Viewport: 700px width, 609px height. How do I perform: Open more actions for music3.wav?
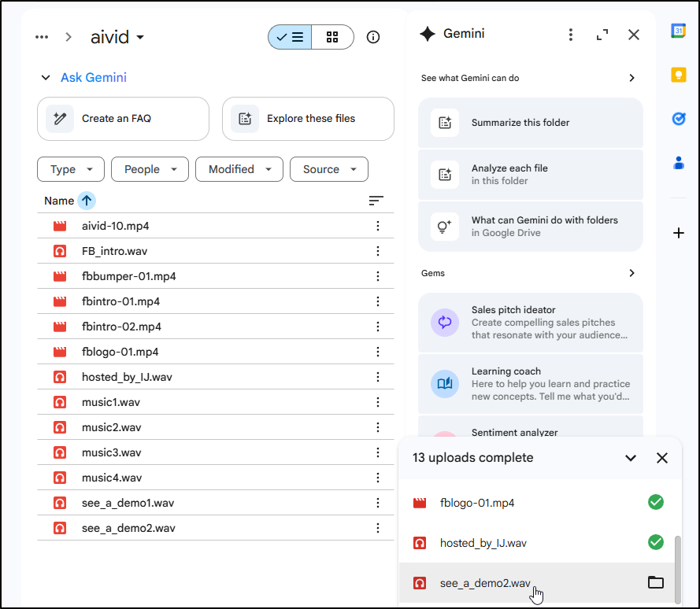coord(378,452)
